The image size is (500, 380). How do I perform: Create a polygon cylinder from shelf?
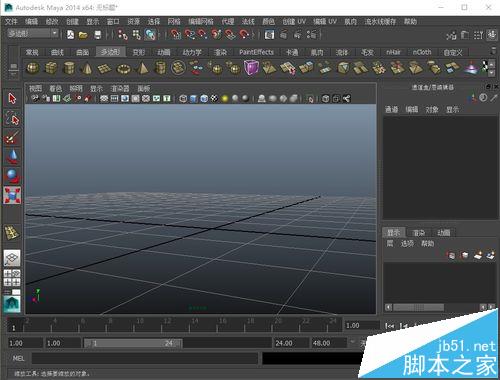(x=69, y=68)
